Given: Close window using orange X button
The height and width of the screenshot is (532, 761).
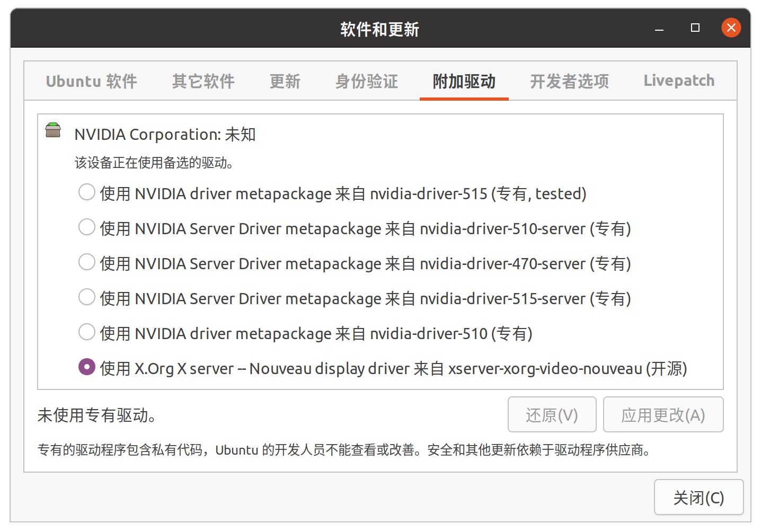Looking at the screenshot, I should click(731, 28).
